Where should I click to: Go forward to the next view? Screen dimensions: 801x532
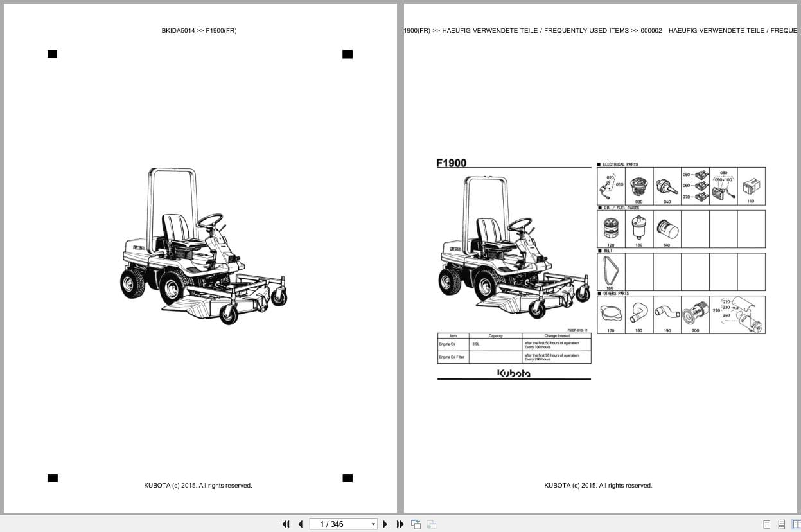click(431, 524)
